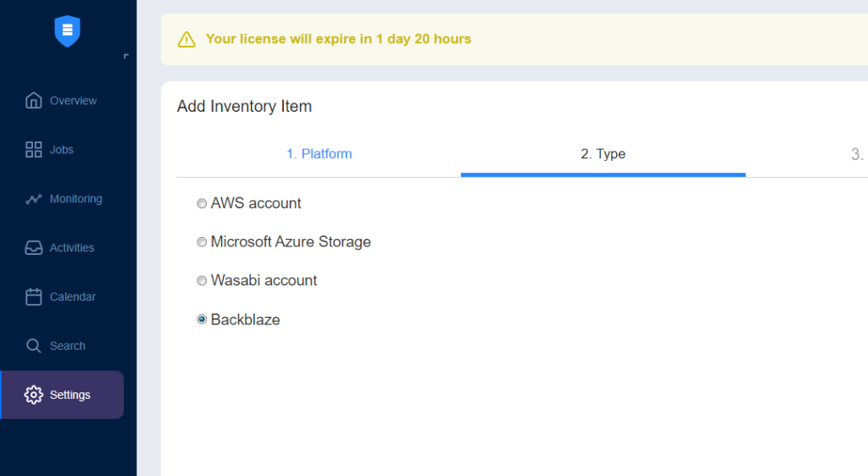Click the Microsoft Azure Storage label text

291,242
